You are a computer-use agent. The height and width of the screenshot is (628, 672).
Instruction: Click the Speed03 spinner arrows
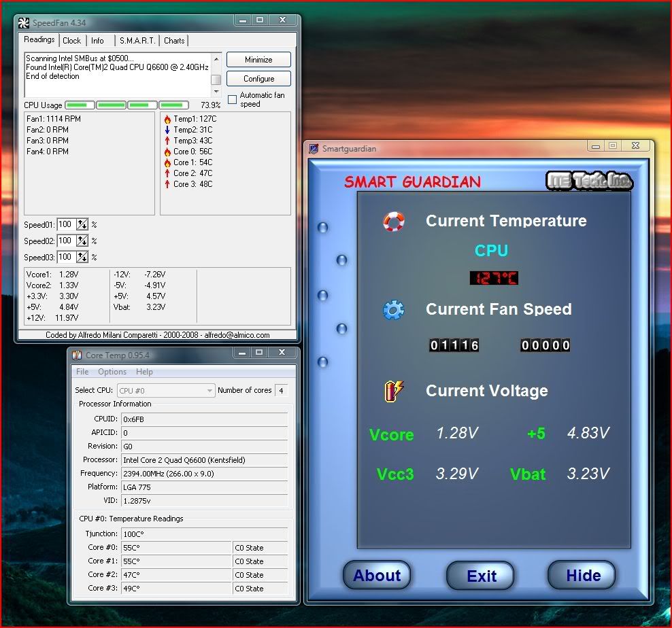tap(82, 257)
